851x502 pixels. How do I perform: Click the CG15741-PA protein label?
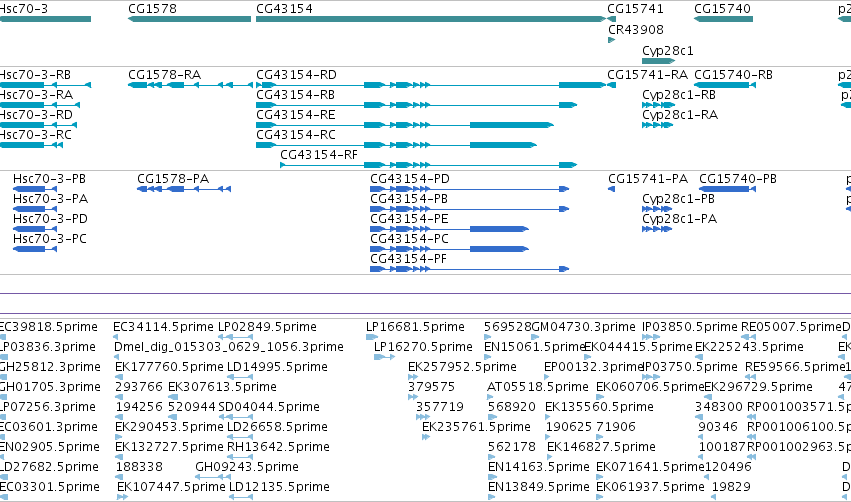click(x=648, y=179)
